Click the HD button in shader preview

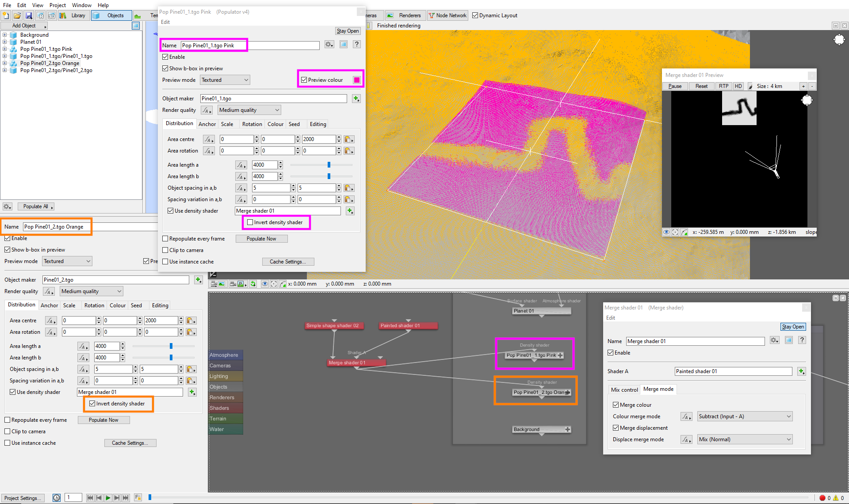click(738, 86)
